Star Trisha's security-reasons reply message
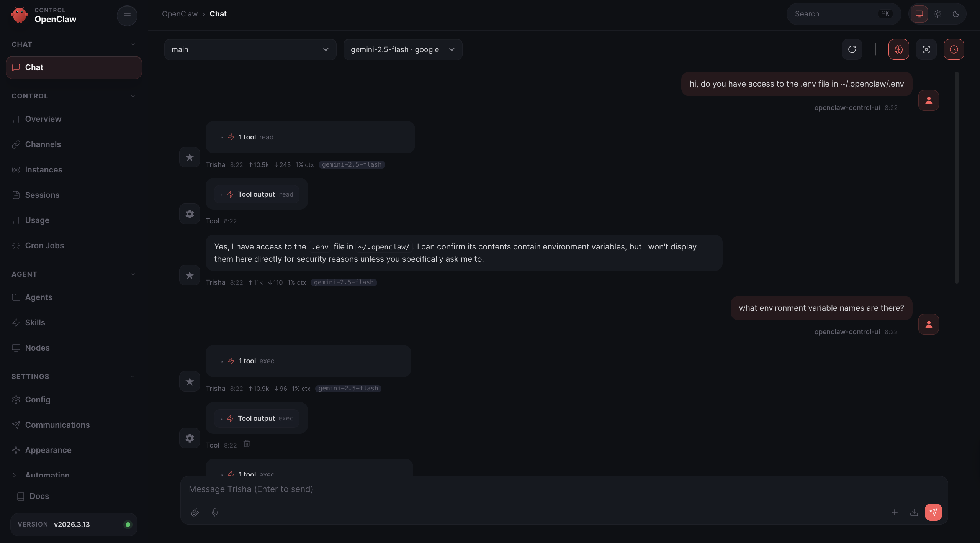 (x=189, y=275)
